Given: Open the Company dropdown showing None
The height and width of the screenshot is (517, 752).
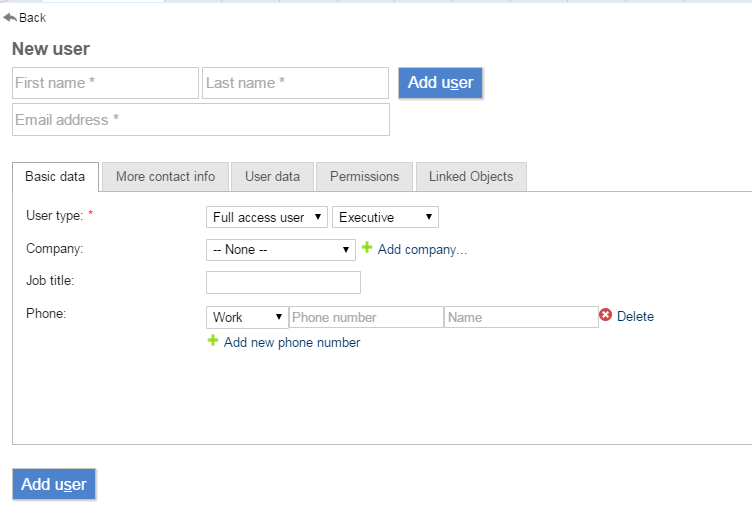Looking at the screenshot, I should point(280,249).
